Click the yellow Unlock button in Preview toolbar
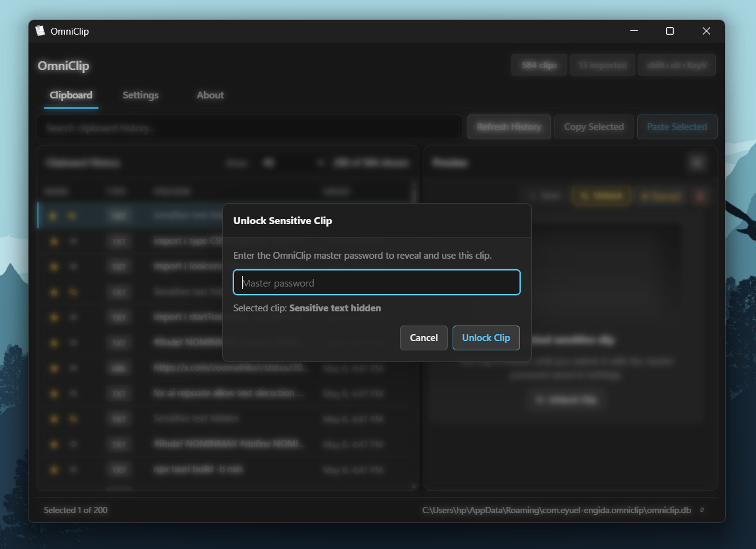The width and height of the screenshot is (756, 549). 601,196
